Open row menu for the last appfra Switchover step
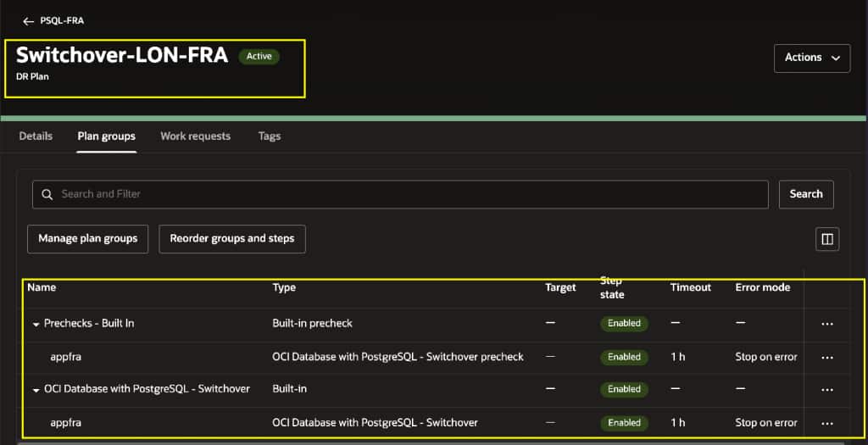The image size is (868, 445). click(x=827, y=424)
